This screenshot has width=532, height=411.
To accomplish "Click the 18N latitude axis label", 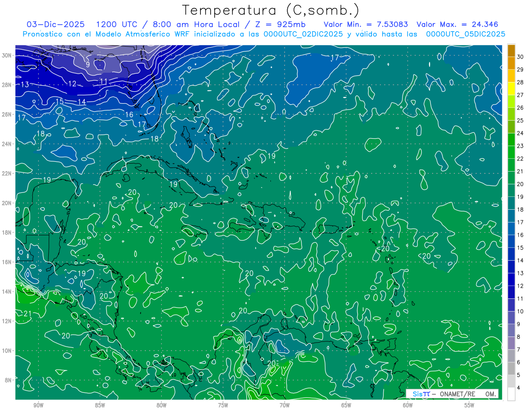I will click(7, 232).
